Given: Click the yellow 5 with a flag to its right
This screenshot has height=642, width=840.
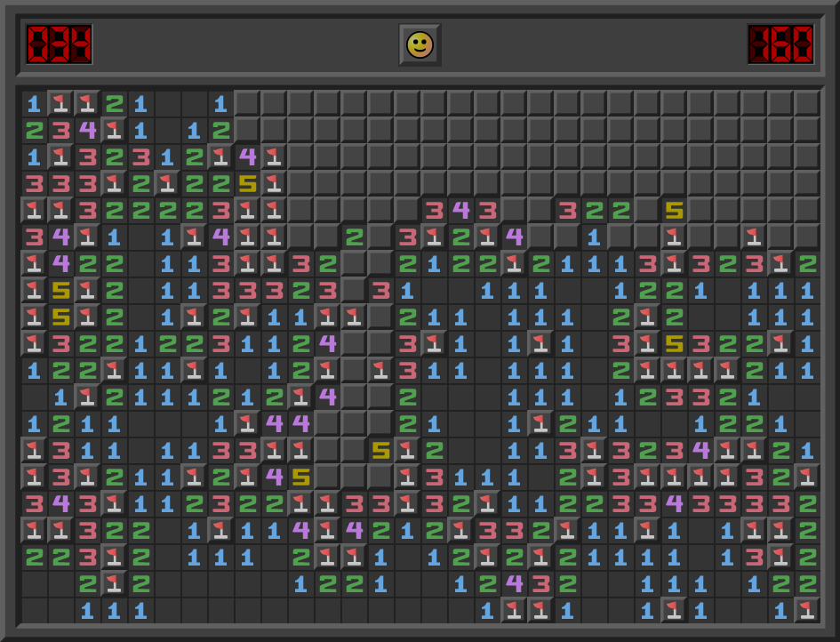Looking at the screenshot, I should coord(380,450).
